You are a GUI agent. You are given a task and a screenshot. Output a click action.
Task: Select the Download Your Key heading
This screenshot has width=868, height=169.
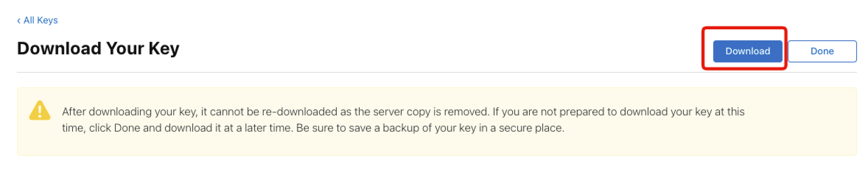coord(98,48)
